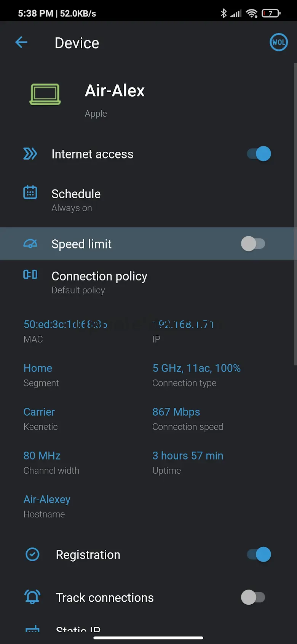Turn on Track connections switch
The width and height of the screenshot is (297, 644).
click(253, 597)
